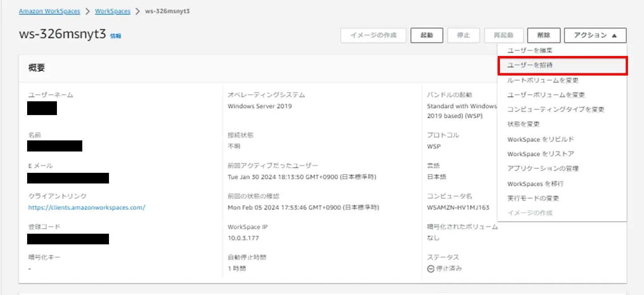Click the protocol value WSP
The height and width of the screenshot is (295, 644).
click(x=434, y=146)
